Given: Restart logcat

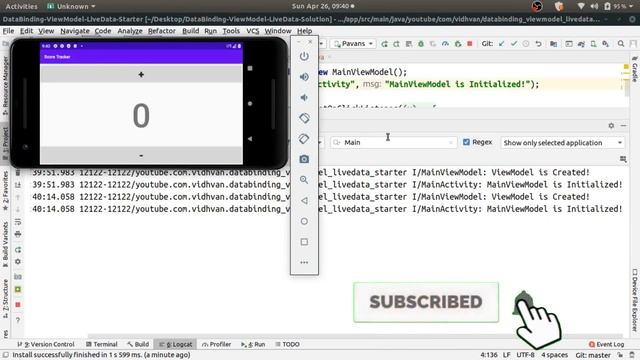Looking at the screenshot, I should (18, 250).
